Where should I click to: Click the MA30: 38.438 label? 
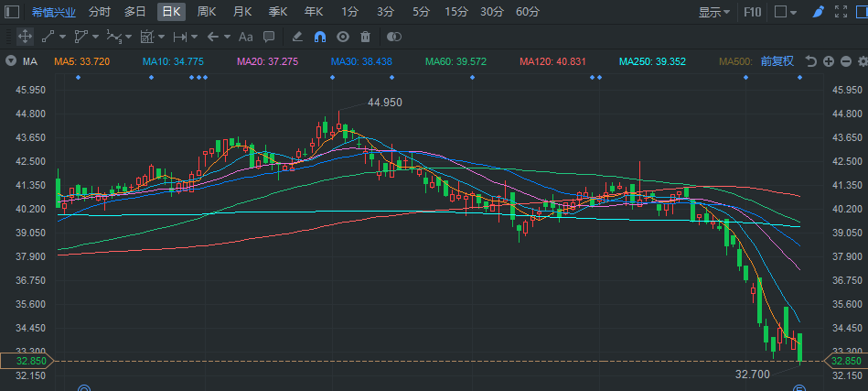click(x=361, y=61)
